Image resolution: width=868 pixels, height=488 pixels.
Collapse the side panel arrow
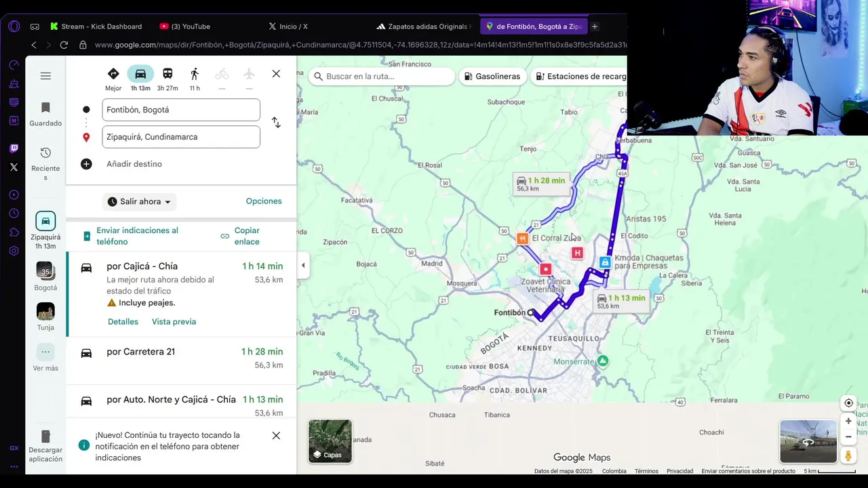(303, 265)
